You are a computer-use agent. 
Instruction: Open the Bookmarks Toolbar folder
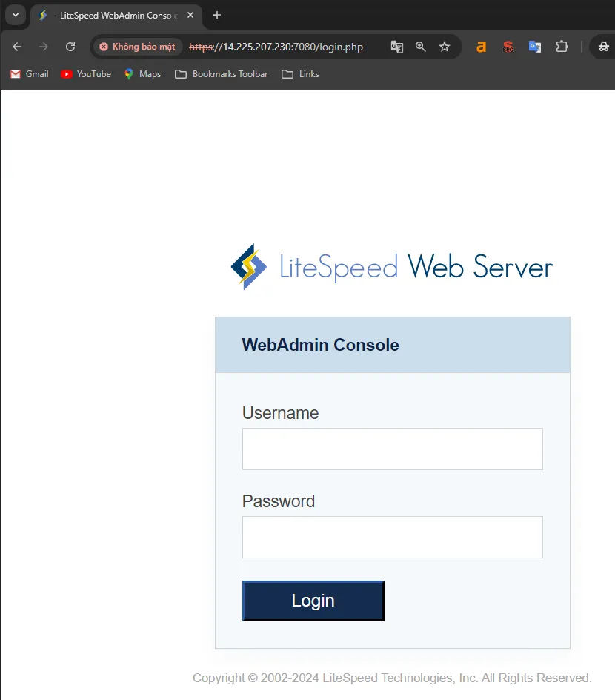tap(222, 74)
